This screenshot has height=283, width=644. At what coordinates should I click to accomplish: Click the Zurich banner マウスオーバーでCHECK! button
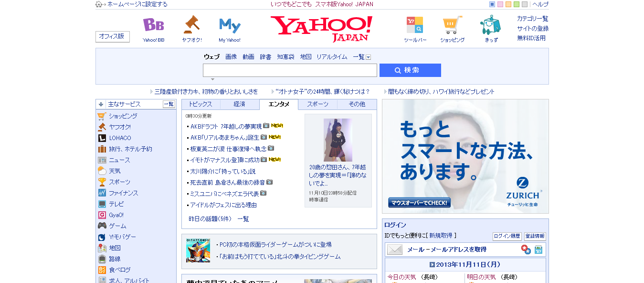pos(419,203)
